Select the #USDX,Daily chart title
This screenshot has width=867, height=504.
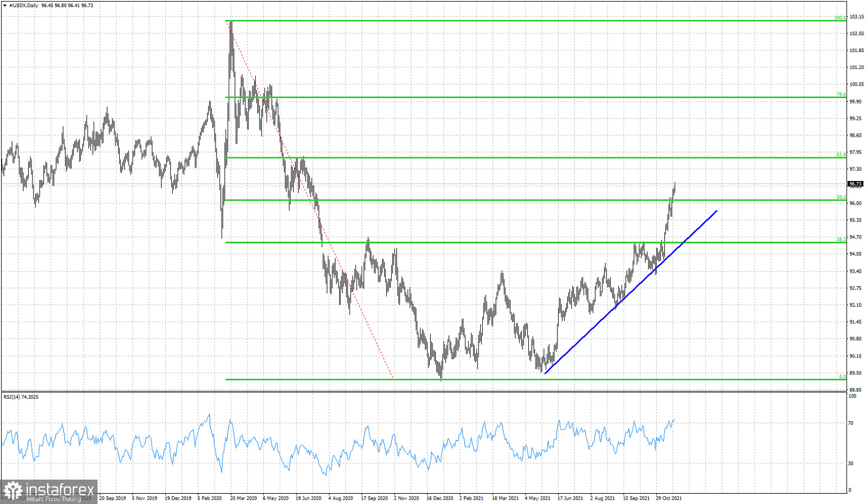click(24, 5)
